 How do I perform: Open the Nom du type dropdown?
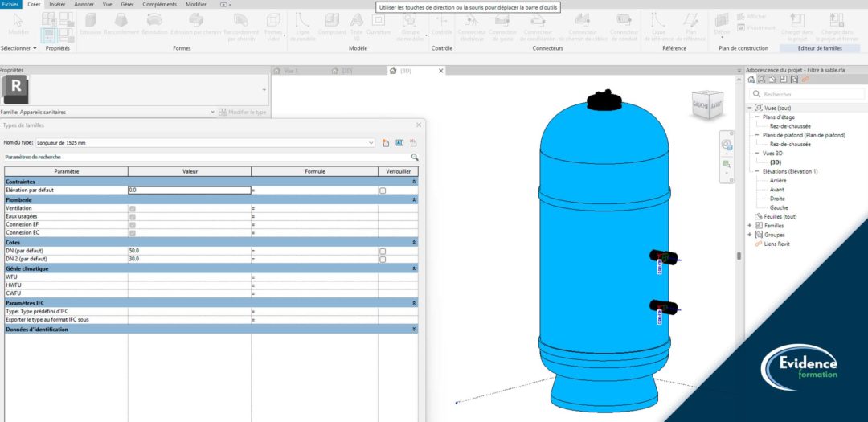tap(371, 143)
